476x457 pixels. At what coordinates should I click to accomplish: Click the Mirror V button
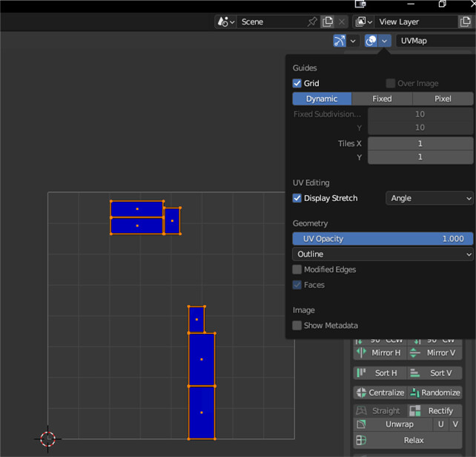tap(434, 353)
